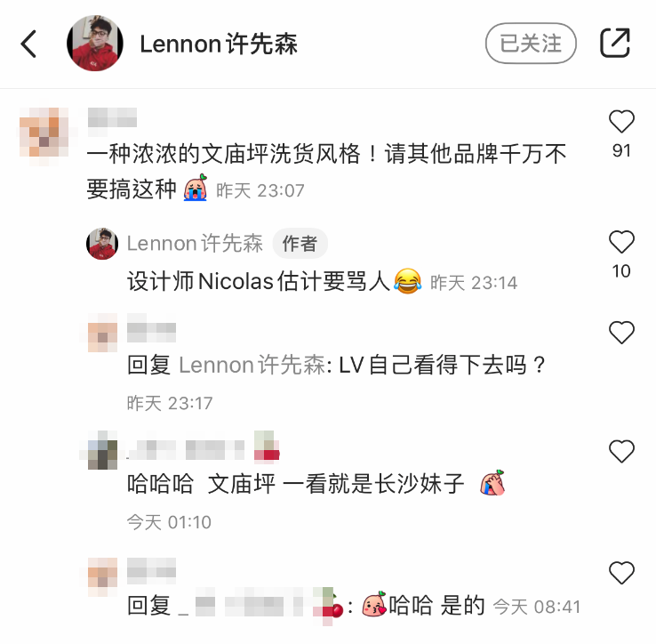The width and height of the screenshot is (656, 644).
Task: Reply to the '文庙坪洗货风格' comment text
Action: [x=326, y=172]
